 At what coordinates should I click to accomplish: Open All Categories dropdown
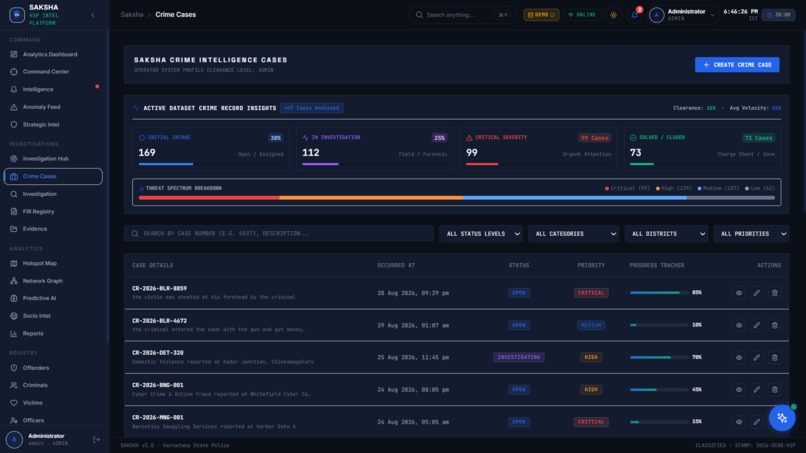[573, 233]
